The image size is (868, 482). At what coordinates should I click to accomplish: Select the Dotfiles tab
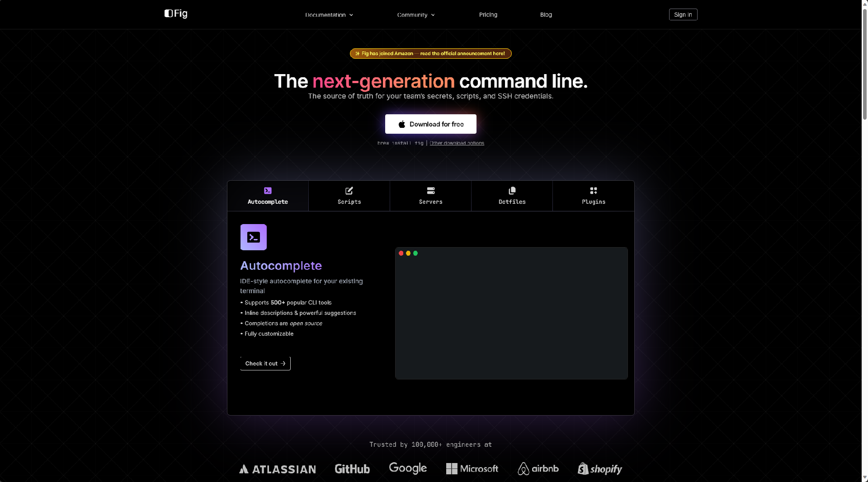[512, 196]
